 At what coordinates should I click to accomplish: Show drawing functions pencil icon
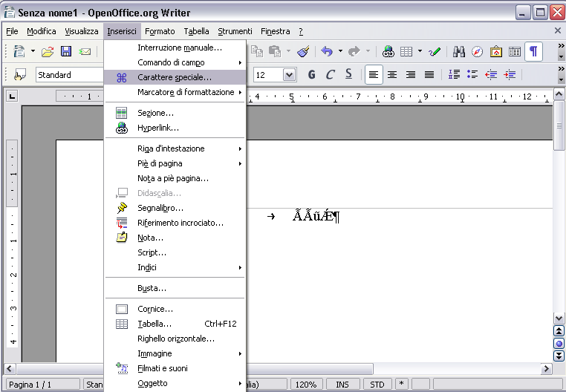tap(435, 52)
